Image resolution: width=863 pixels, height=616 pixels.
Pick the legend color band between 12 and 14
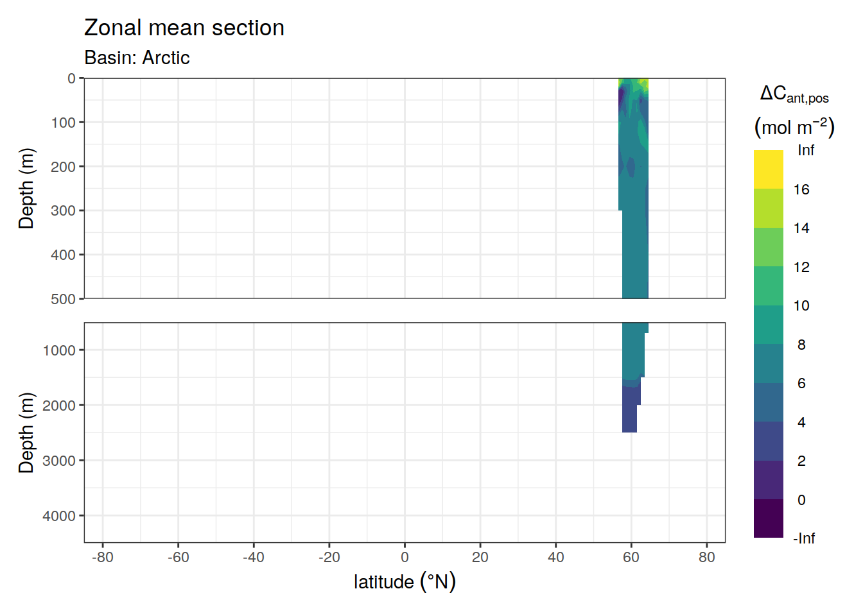point(768,247)
